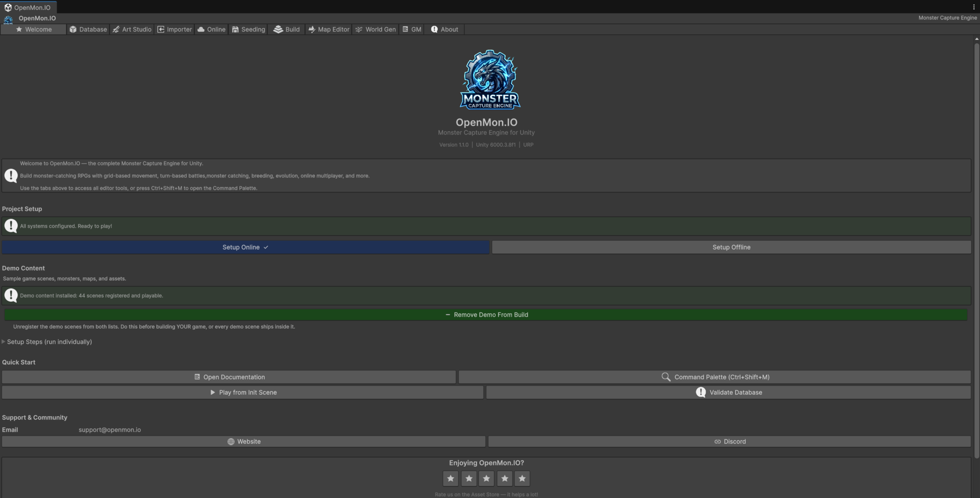
Task: Click the fourth rating star
Action: tap(504, 479)
